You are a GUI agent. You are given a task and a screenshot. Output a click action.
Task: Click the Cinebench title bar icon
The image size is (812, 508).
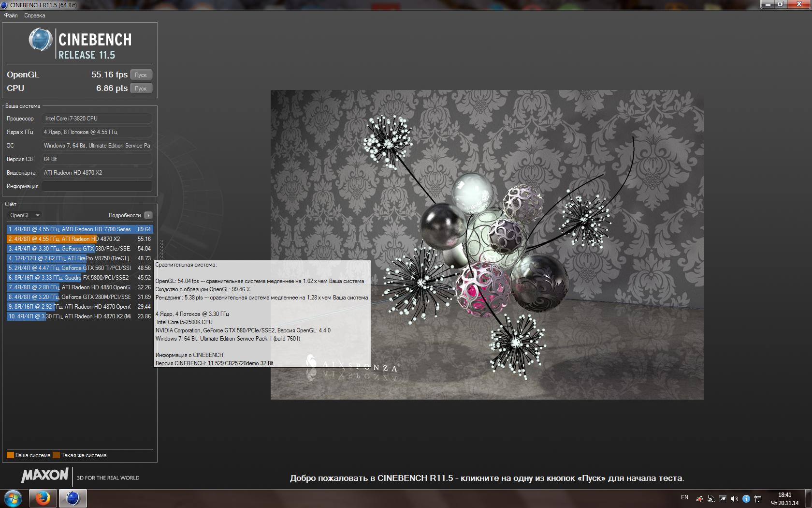pos(4,5)
